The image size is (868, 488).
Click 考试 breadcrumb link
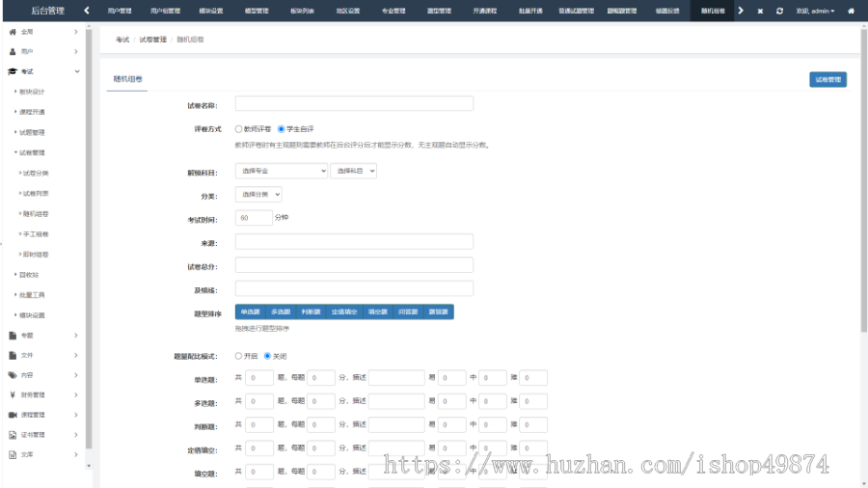pos(122,40)
